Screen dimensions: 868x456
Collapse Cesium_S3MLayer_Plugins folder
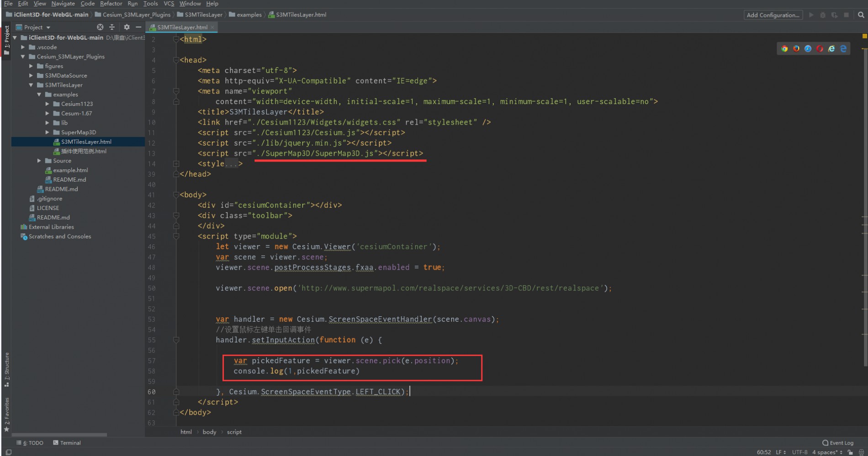tap(23, 57)
